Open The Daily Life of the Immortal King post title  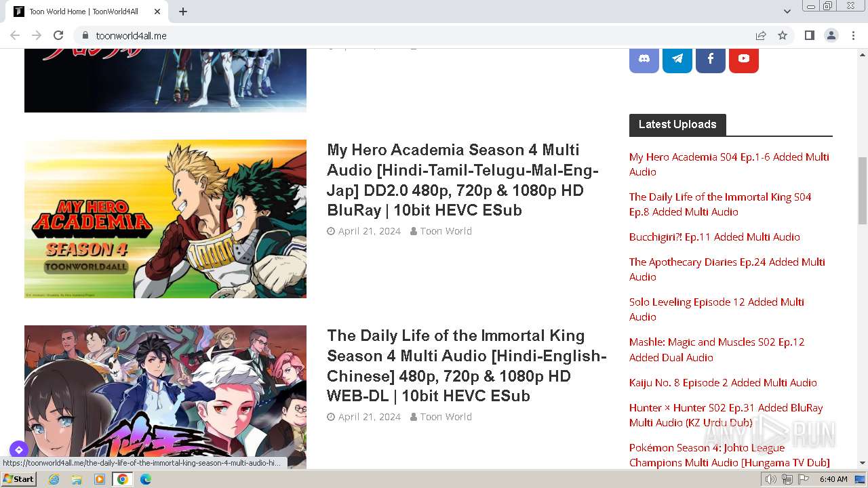(x=467, y=365)
